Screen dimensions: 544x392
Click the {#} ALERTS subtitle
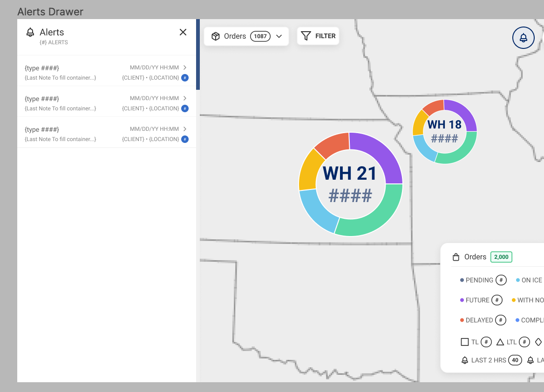54,42
